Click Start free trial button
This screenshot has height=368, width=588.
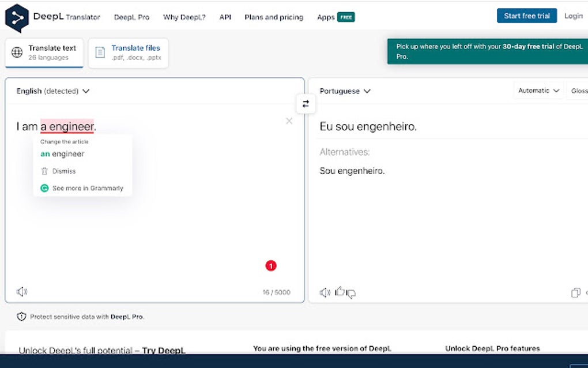[526, 16]
